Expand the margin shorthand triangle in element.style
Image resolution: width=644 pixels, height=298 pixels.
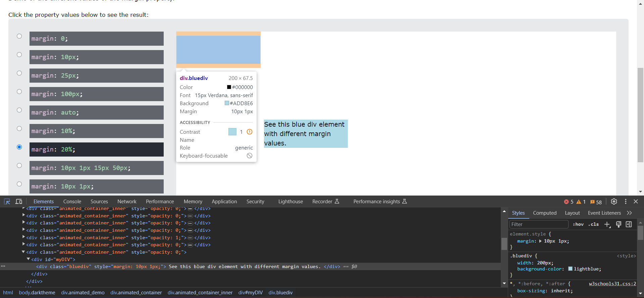[540, 241]
